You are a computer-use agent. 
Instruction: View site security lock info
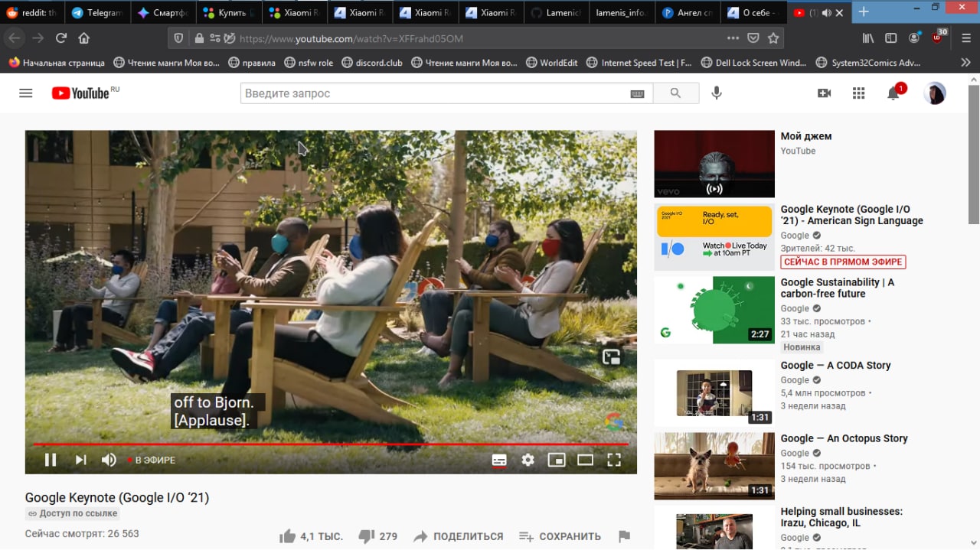click(x=199, y=38)
